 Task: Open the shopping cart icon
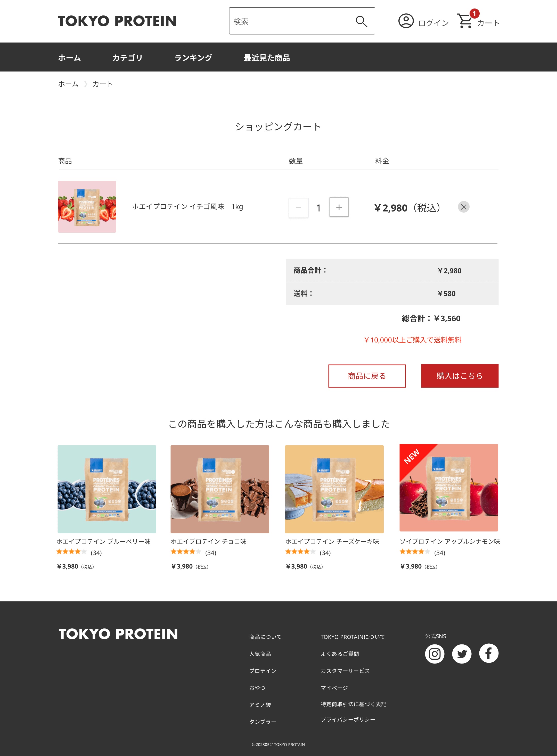(x=465, y=21)
